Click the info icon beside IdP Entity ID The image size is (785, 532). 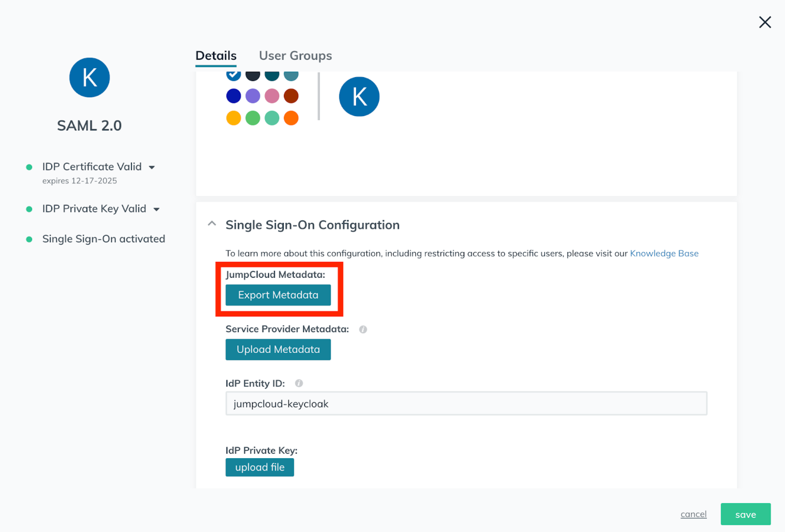pos(299,383)
